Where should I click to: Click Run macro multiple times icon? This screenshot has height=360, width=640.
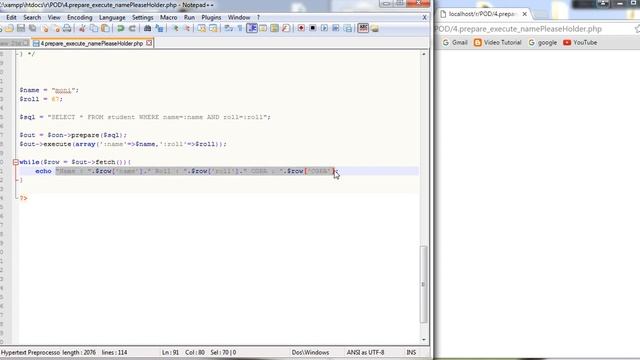click(x=336, y=28)
